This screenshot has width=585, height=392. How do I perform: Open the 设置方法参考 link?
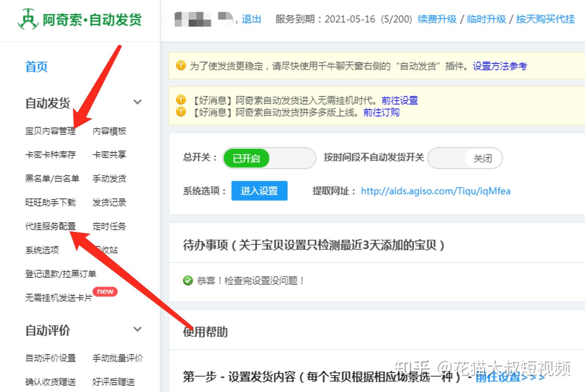[x=500, y=66]
